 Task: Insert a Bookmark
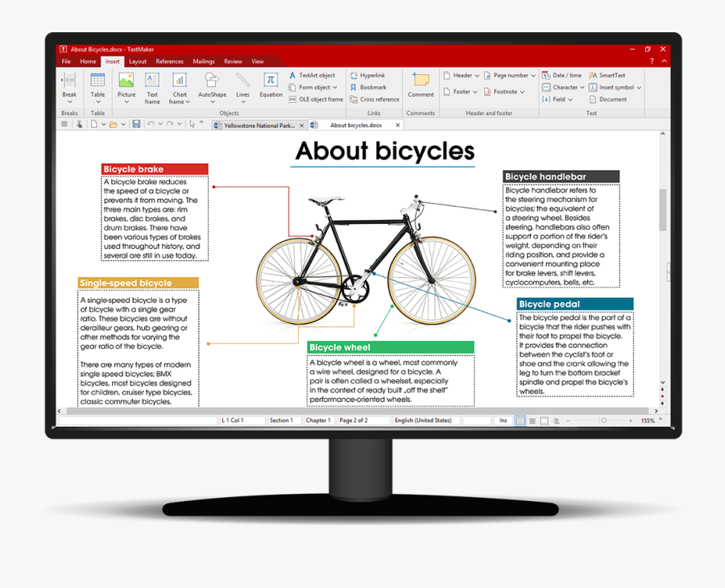tap(371, 87)
